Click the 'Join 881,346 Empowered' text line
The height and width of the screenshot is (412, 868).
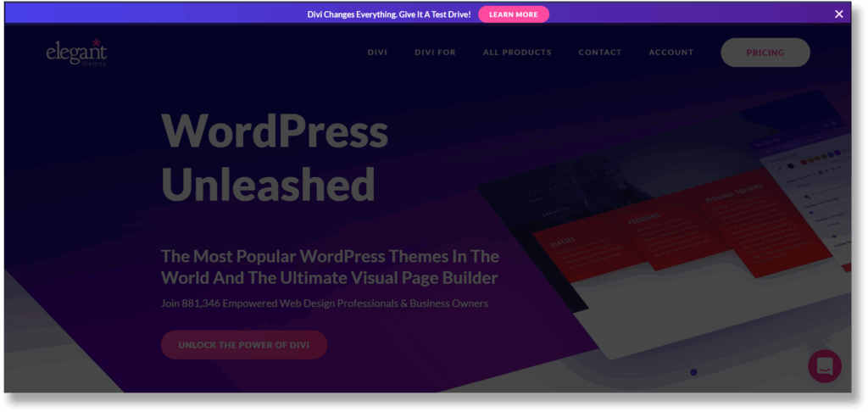(x=324, y=303)
